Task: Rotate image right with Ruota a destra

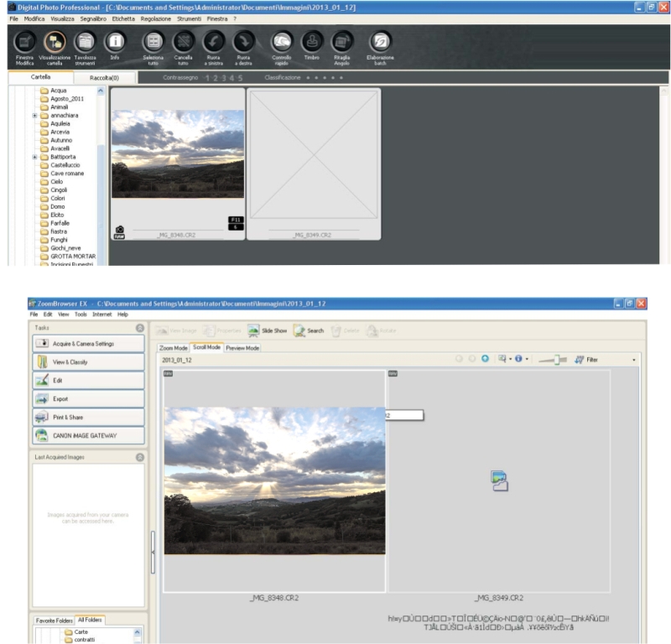Action: [x=243, y=43]
